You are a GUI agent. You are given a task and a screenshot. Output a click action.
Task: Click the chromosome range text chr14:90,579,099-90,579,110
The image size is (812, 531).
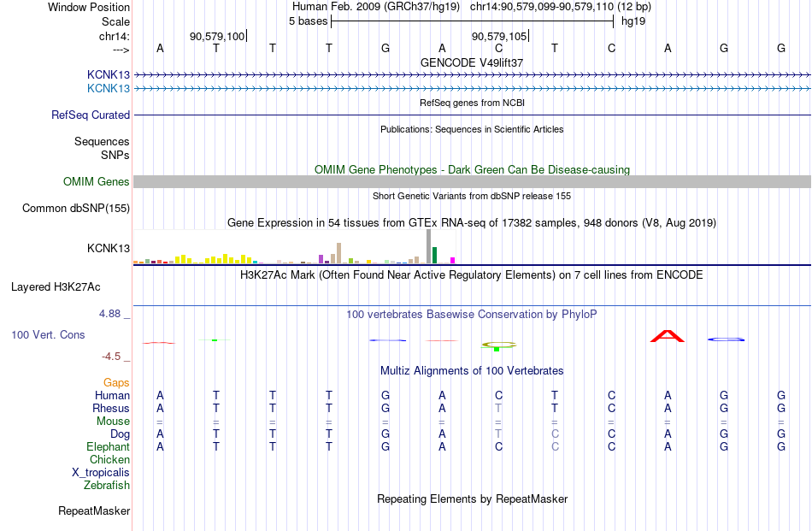[x=542, y=7]
